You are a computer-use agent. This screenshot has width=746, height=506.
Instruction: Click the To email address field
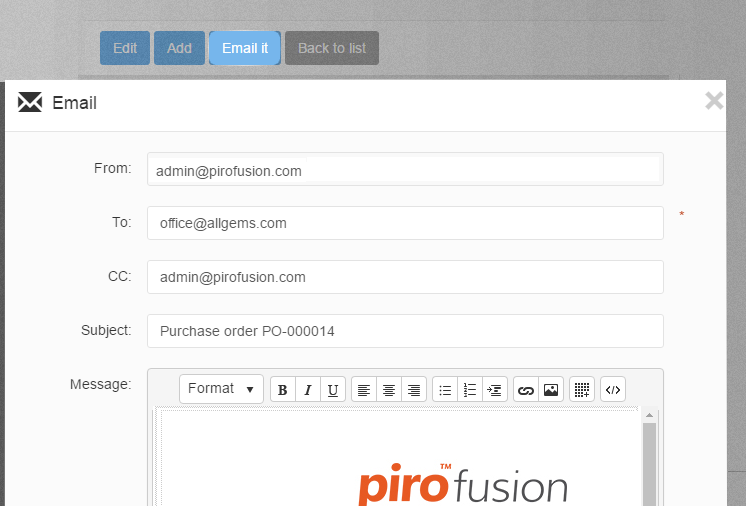click(x=405, y=223)
